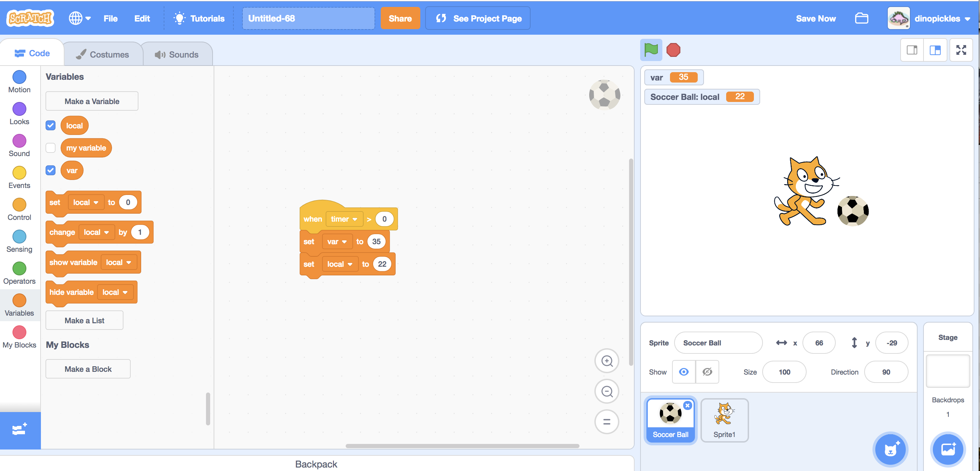Uncheck the local variable checkbox
The width and height of the screenshot is (980, 471).
[x=51, y=126]
